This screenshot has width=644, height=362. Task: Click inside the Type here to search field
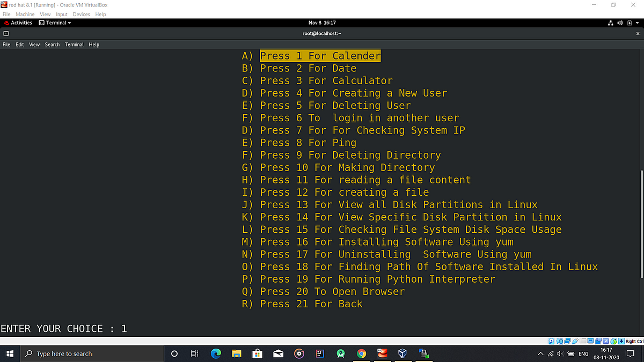click(x=91, y=353)
